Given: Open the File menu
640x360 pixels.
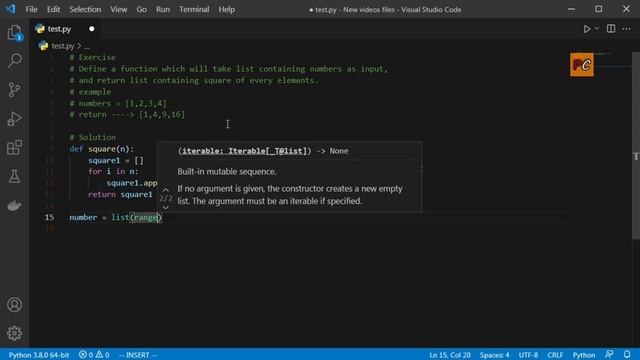Looking at the screenshot, I should click(x=31, y=9).
